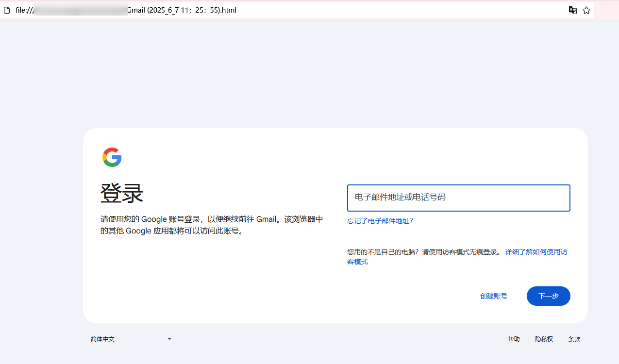Open the 帮助 footer link
The height and width of the screenshot is (364, 619).
pos(514,339)
